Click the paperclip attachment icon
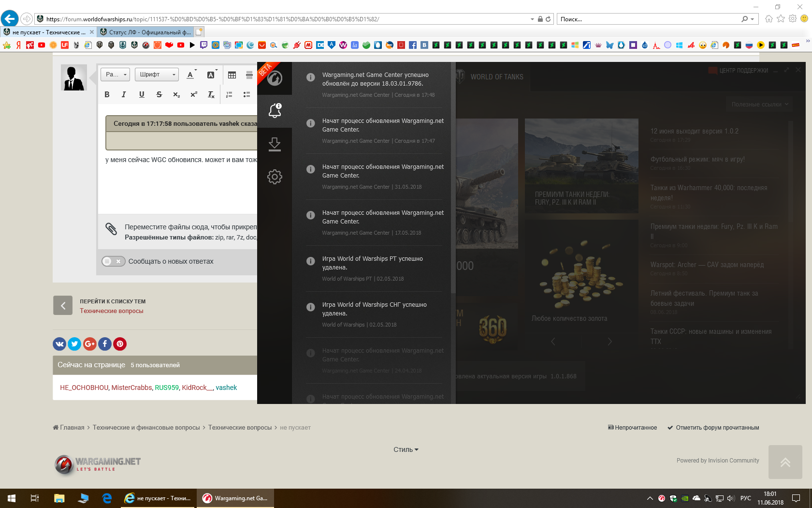The width and height of the screenshot is (812, 508). coord(111,228)
